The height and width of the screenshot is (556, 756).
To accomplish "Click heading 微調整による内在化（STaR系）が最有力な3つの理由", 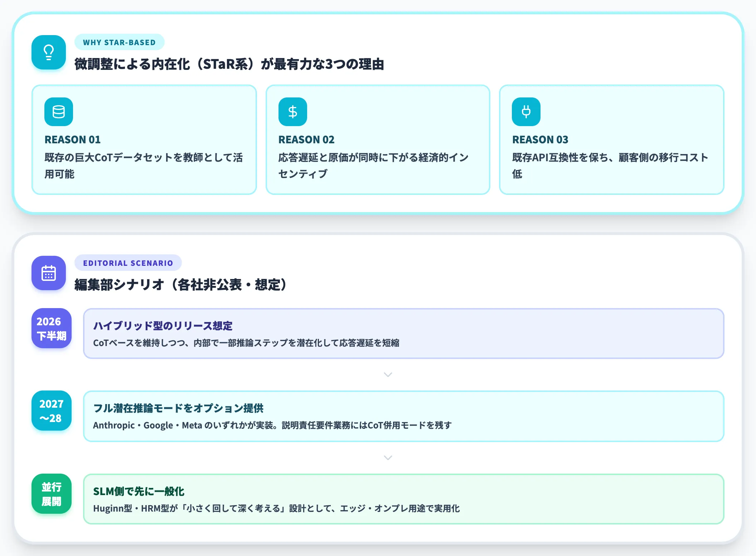I will (x=229, y=64).
